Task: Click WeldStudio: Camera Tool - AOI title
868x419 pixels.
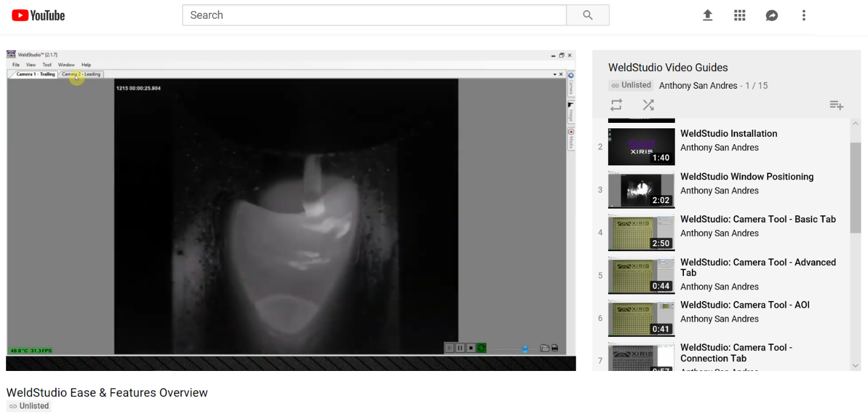Action: tap(745, 305)
